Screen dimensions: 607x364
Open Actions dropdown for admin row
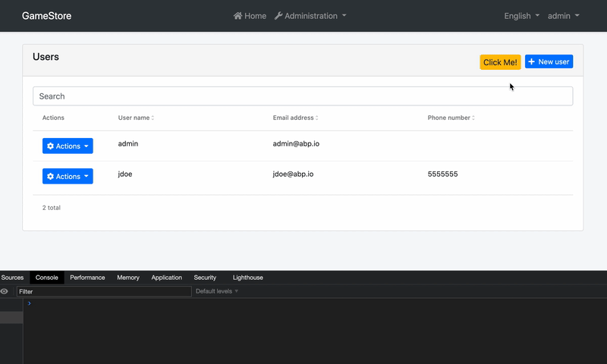click(x=68, y=146)
